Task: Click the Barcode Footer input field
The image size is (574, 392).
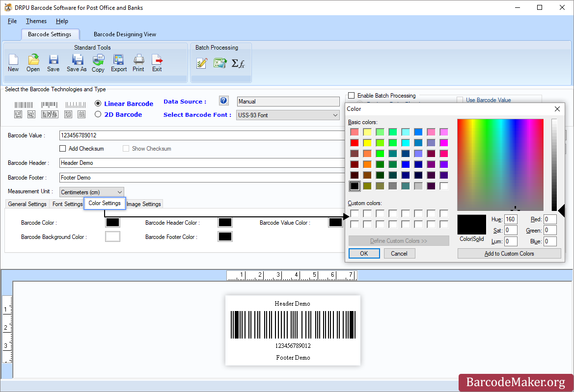Action: coord(201,177)
